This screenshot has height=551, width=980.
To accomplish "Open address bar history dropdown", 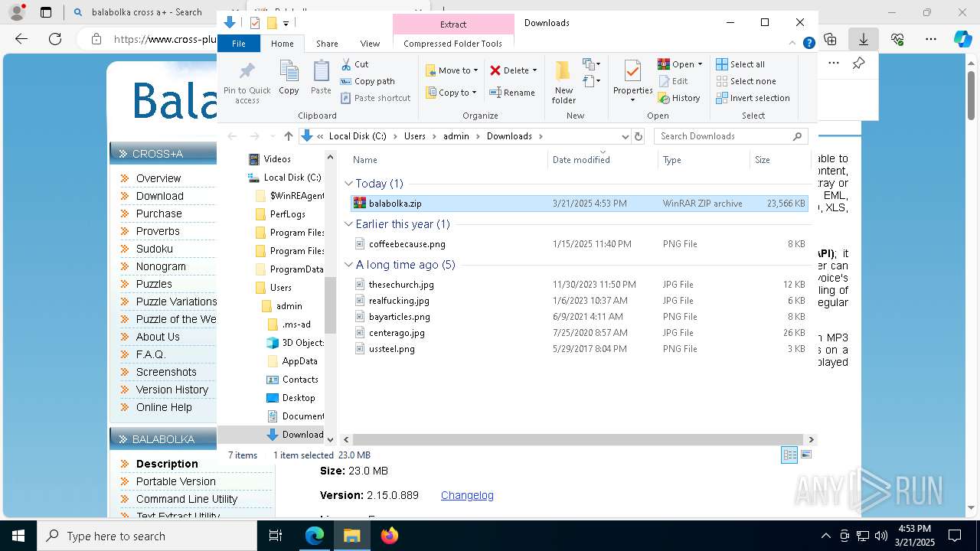I will [625, 136].
